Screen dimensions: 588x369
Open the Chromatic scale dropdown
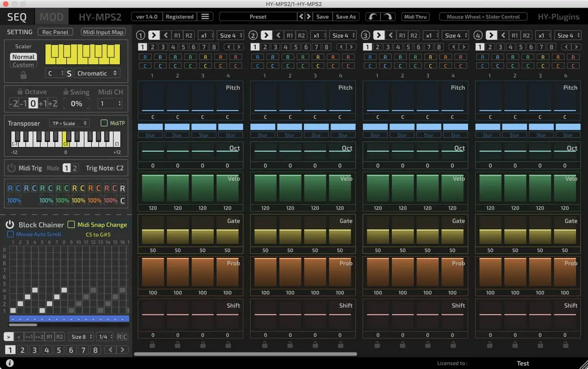click(97, 74)
